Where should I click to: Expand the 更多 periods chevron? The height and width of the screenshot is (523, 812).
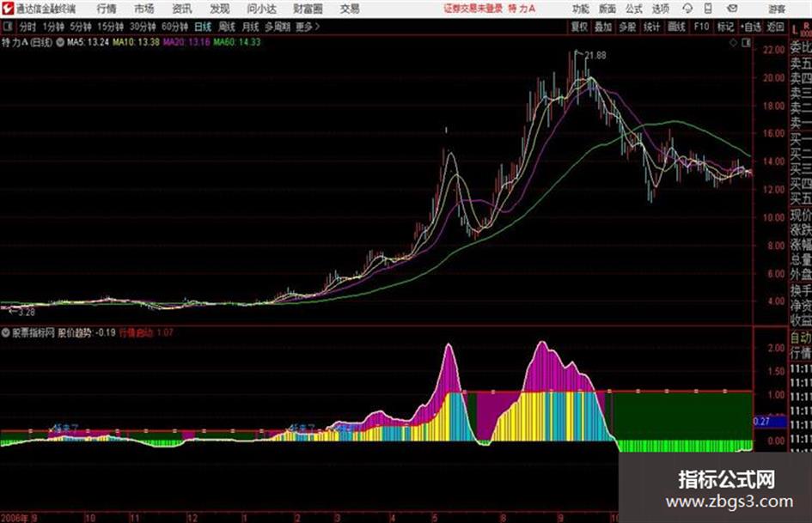[317, 27]
